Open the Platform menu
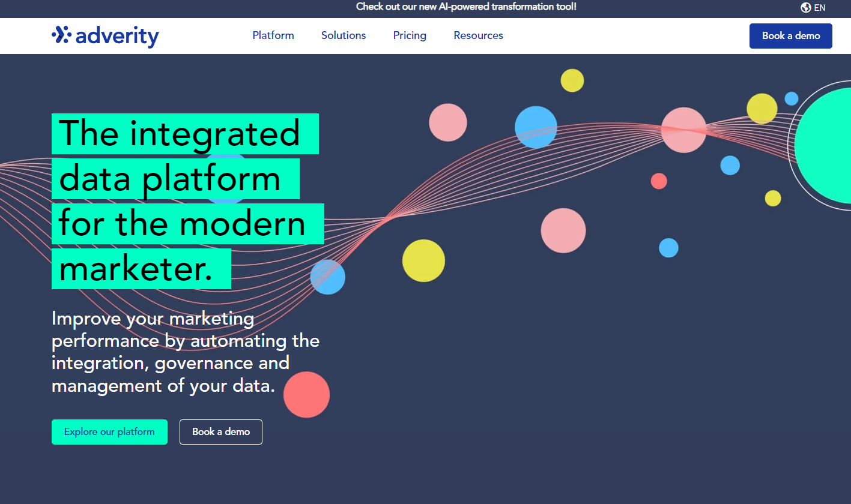 tap(273, 35)
